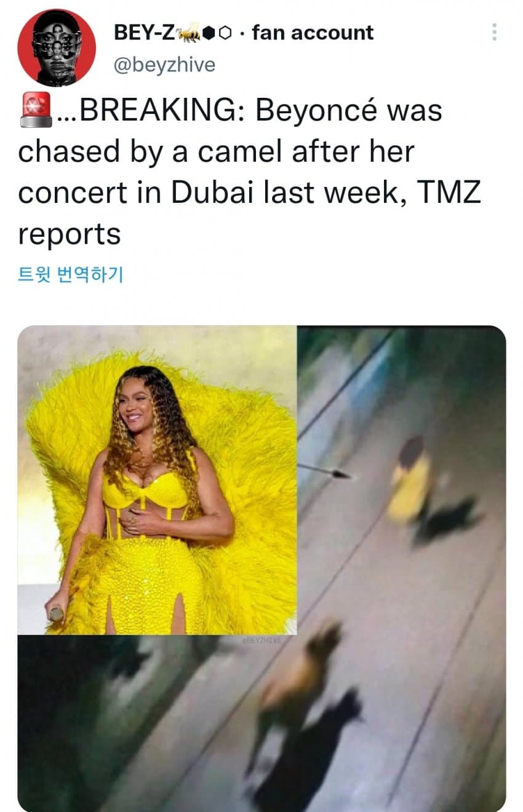Open the @beyzhive handle link
Image resolution: width=523 pixels, height=812 pixels.
tap(165, 65)
